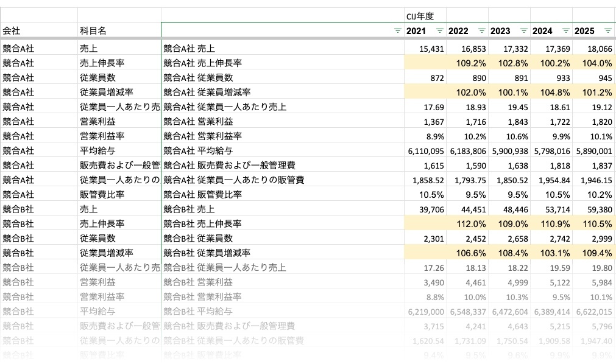616x364 pixels.
Task: Select the 2021 sales value 15,431
Action: [425, 48]
